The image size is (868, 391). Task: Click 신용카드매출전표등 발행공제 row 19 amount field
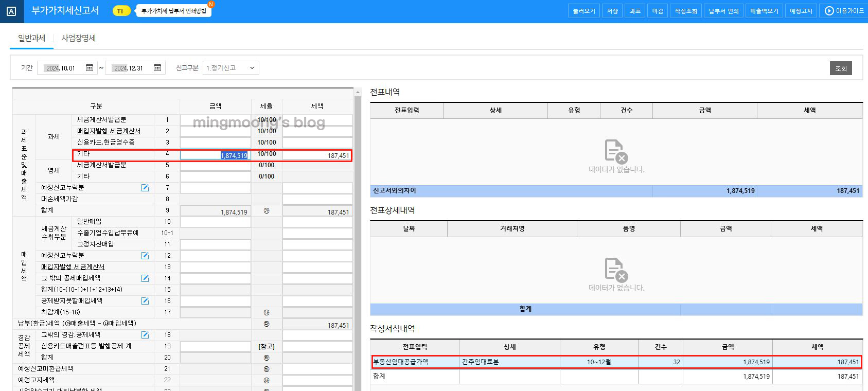215,346
